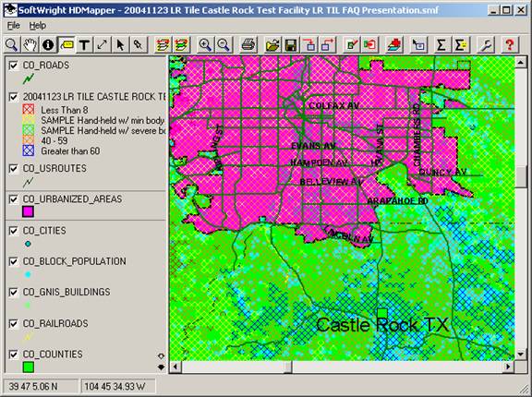Click the Castle Rock TX map label
532x397 pixels.
[x=382, y=325]
